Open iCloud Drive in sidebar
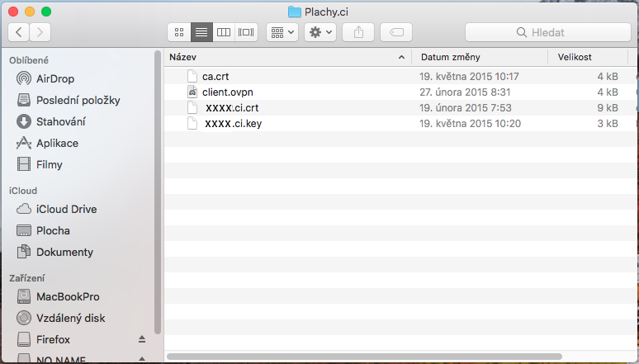This screenshot has height=364, width=639. click(66, 209)
